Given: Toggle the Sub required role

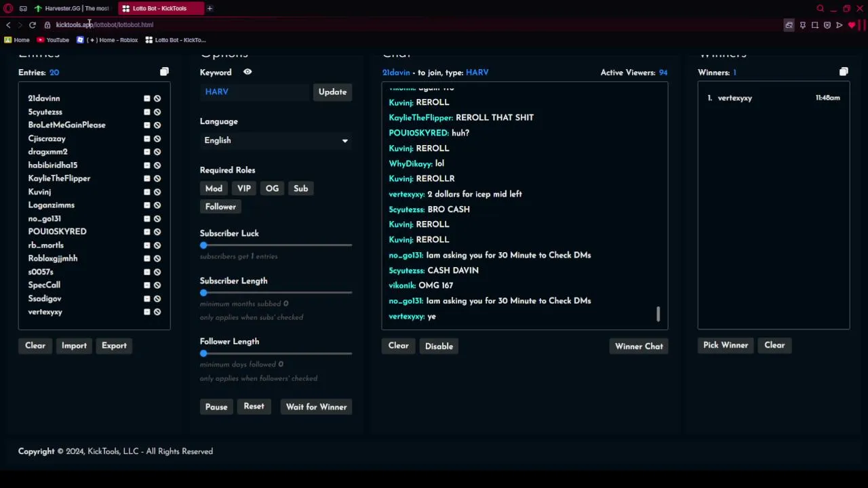Looking at the screenshot, I should pyautogui.click(x=300, y=188).
